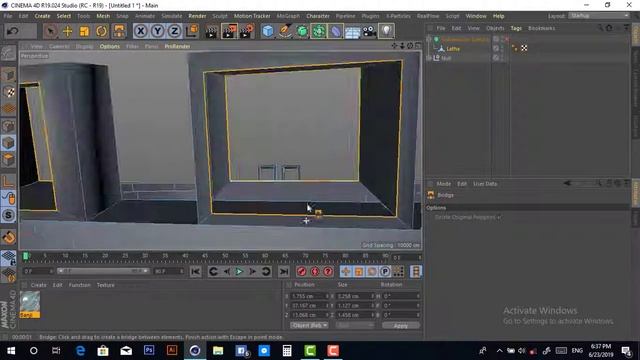Click the Apply button
Image resolution: width=640 pixels, height=360 pixels.
point(401,325)
